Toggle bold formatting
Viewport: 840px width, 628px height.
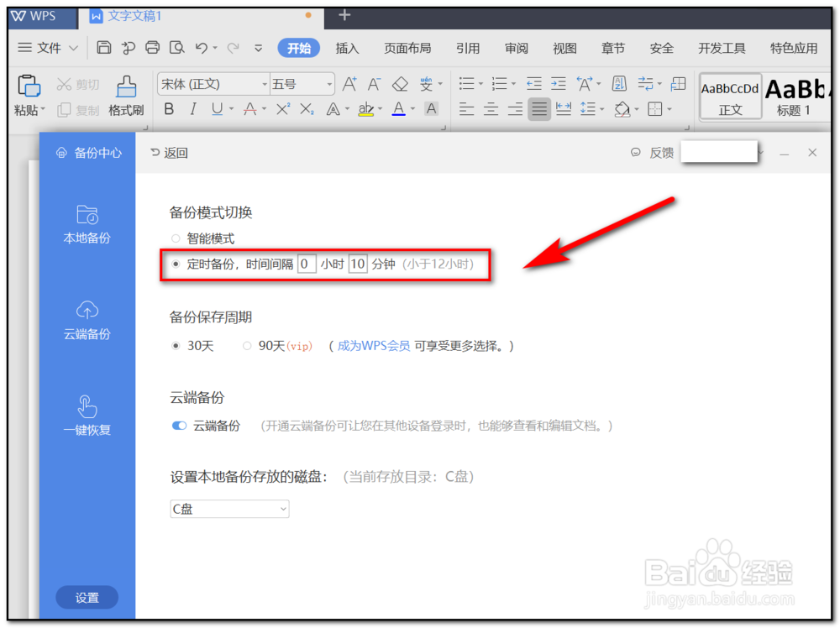tap(168, 109)
